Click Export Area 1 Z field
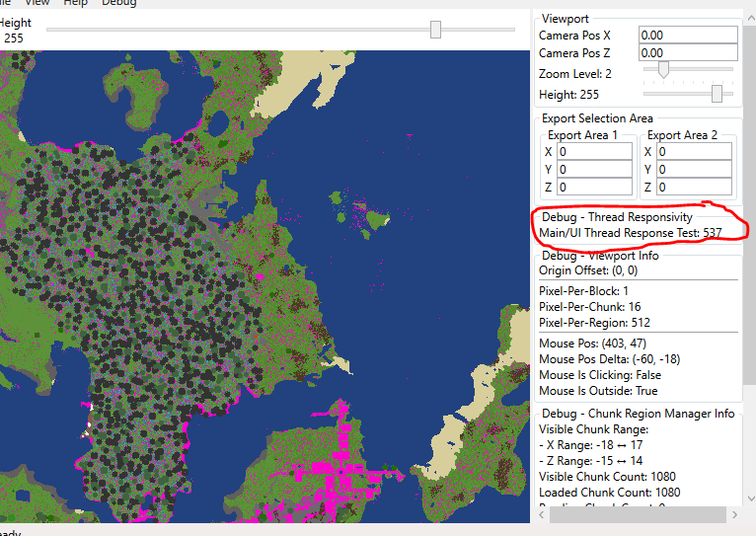756x536 pixels. 594,187
